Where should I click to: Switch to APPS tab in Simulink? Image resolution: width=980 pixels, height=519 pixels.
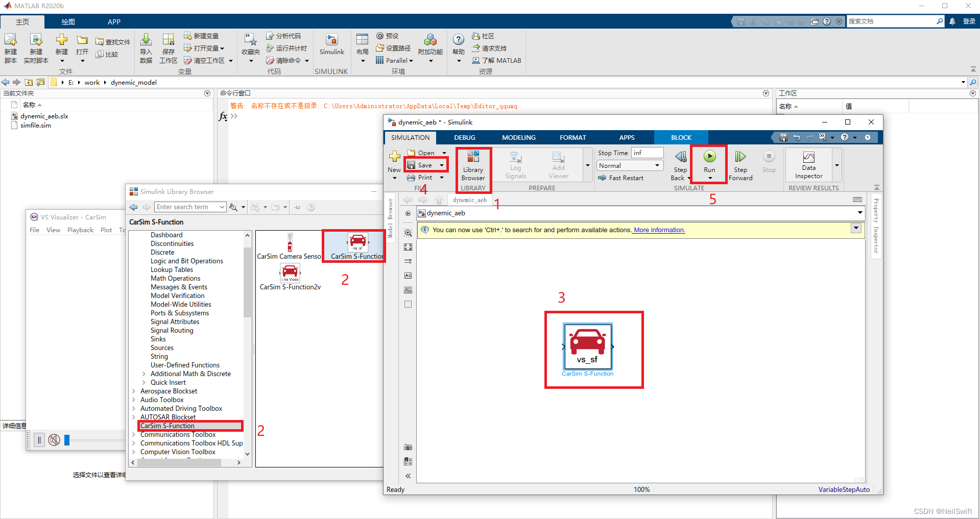point(627,138)
